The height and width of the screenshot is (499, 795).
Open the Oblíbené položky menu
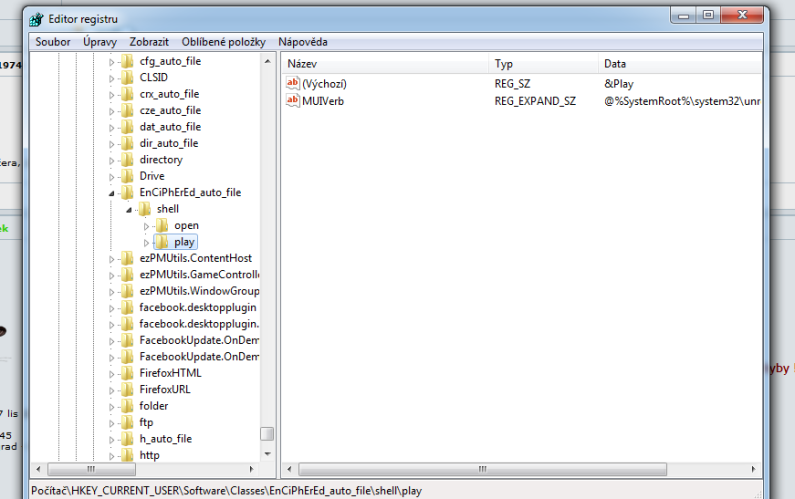(x=223, y=42)
